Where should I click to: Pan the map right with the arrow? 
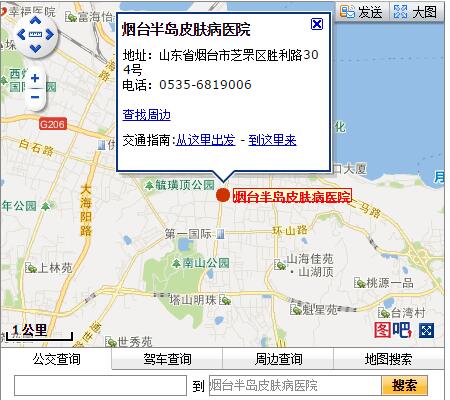point(50,34)
